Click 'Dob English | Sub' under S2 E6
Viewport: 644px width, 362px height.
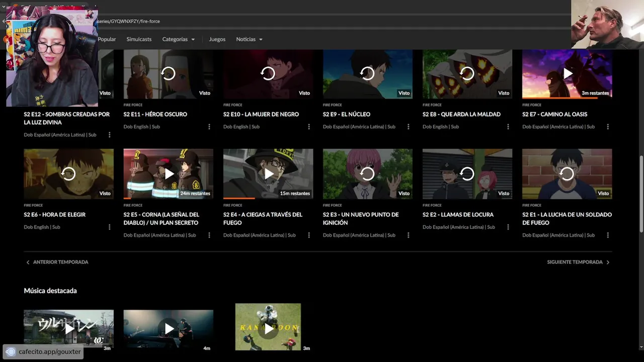pos(42,227)
